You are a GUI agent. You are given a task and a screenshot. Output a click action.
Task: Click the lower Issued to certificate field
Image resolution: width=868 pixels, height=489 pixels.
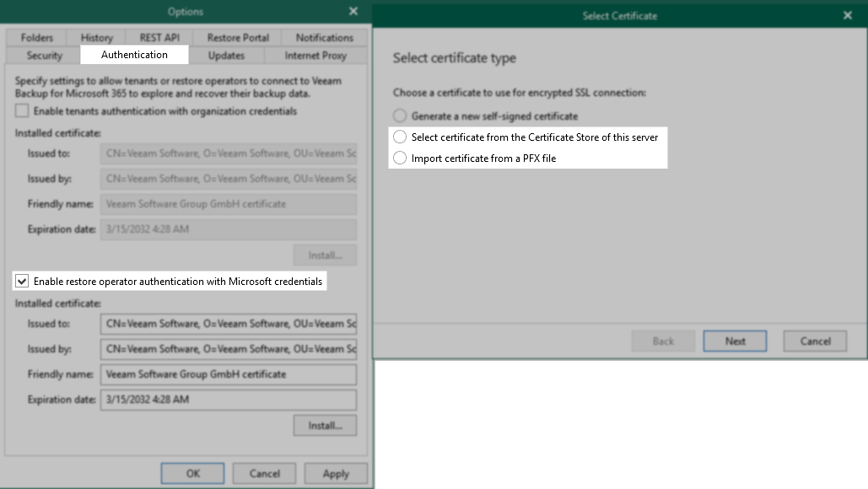(229, 324)
